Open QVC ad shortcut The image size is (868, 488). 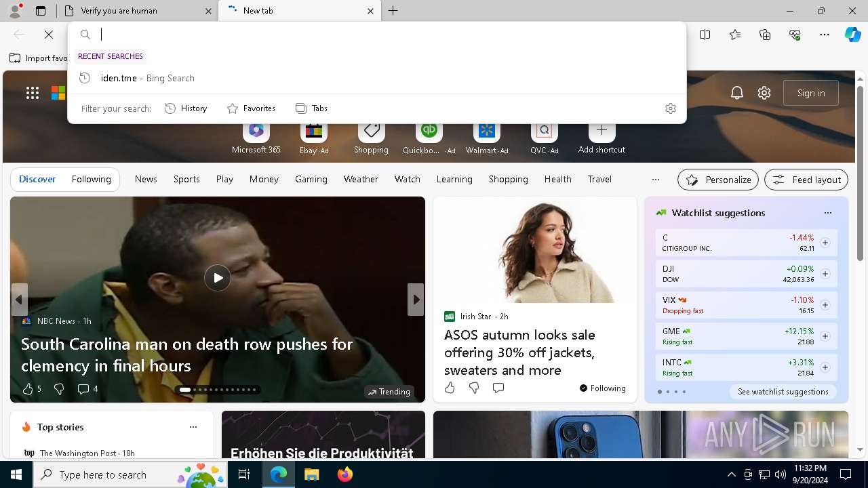(x=545, y=138)
